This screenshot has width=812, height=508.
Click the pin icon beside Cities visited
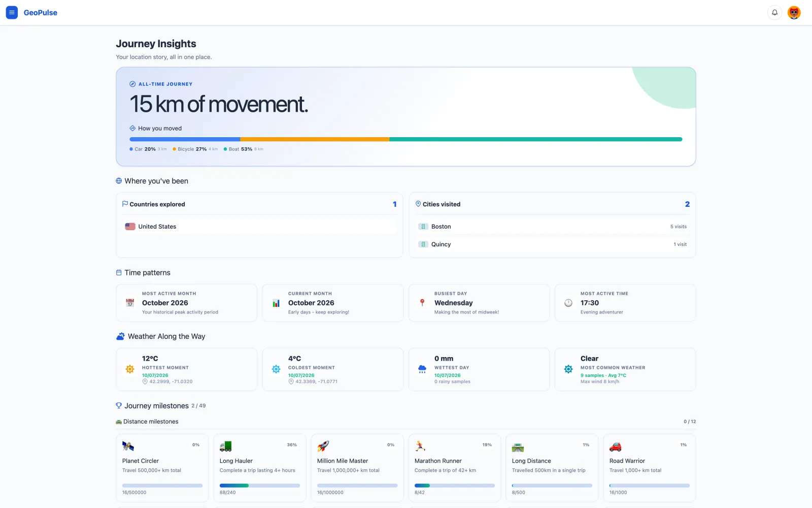pyautogui.click(x=418, y=204)
